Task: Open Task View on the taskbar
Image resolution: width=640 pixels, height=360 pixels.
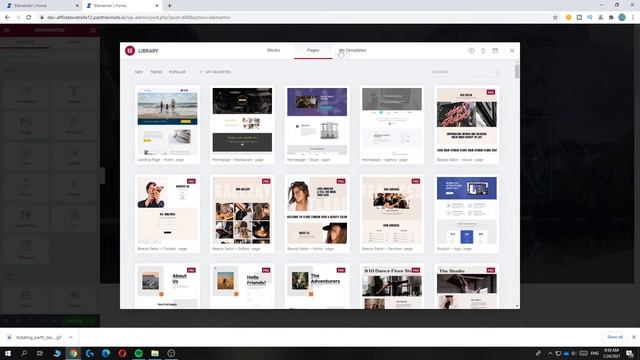Action: click(x=40, y=353)
